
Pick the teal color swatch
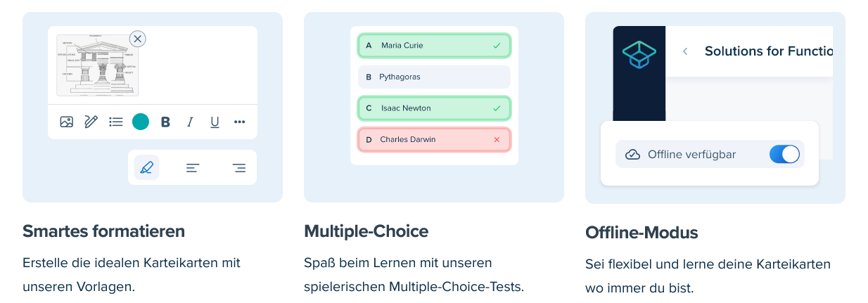point(141,122)
